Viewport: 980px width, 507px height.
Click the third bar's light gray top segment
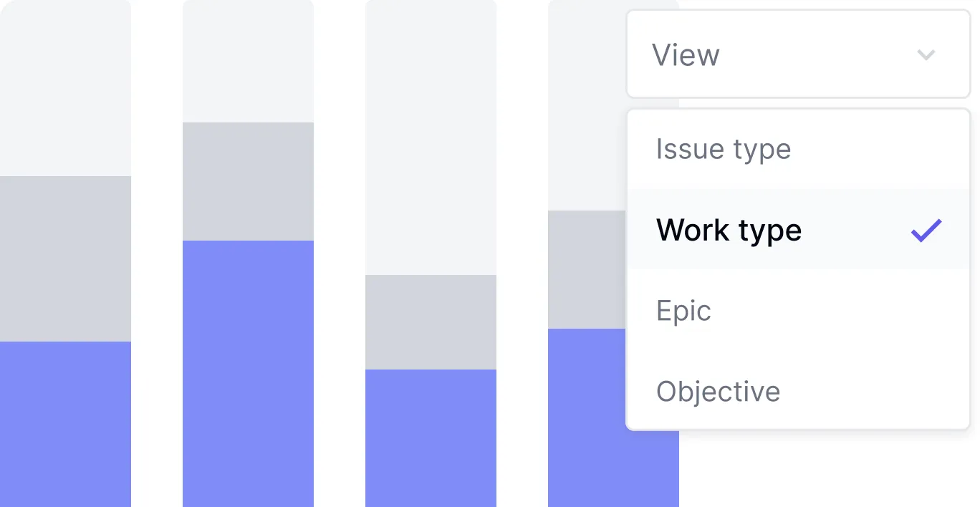point(431,137)
